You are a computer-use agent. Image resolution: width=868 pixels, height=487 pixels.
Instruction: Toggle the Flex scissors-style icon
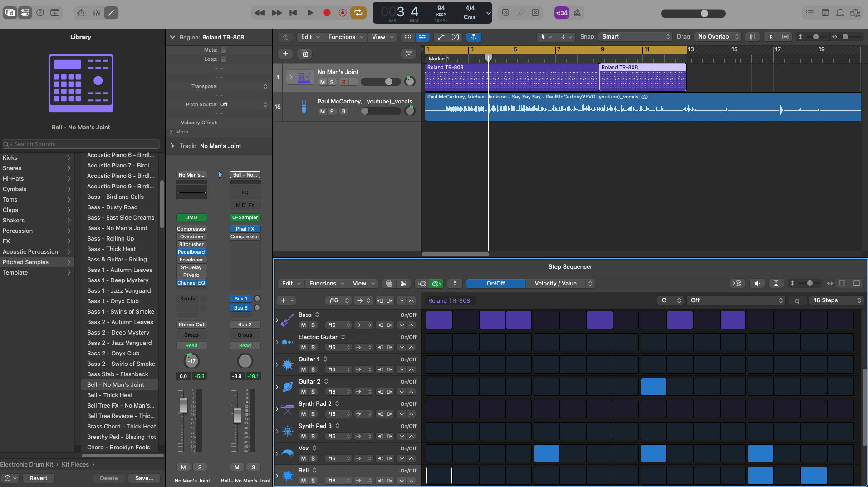455,37
